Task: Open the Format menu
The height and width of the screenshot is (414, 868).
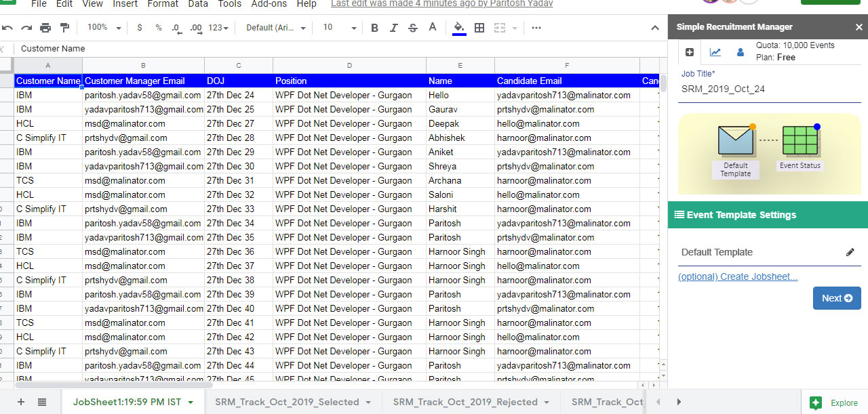Action: coord(163,4)
